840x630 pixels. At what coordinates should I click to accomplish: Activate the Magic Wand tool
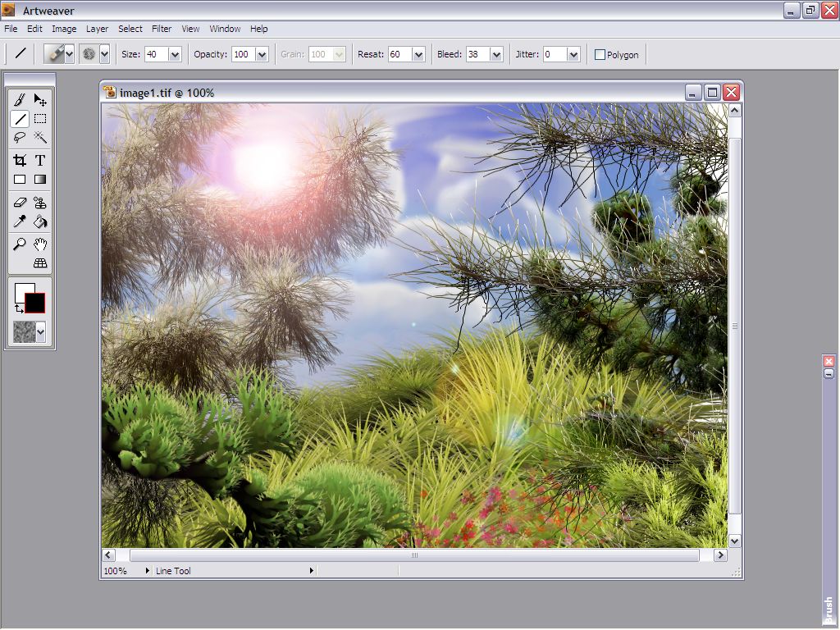tap(40, 138)
